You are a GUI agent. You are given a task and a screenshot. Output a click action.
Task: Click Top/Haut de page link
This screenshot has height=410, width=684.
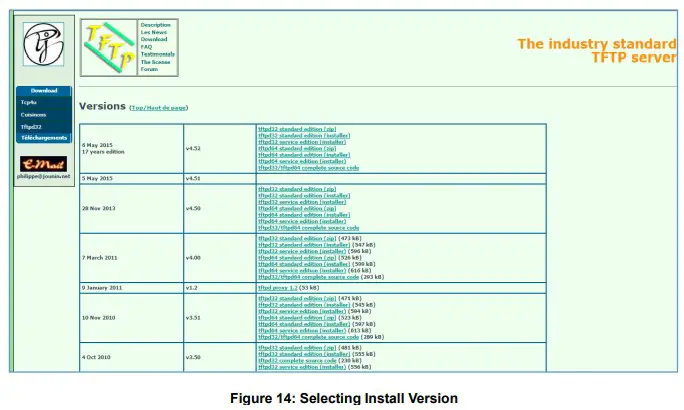point(158,107)
